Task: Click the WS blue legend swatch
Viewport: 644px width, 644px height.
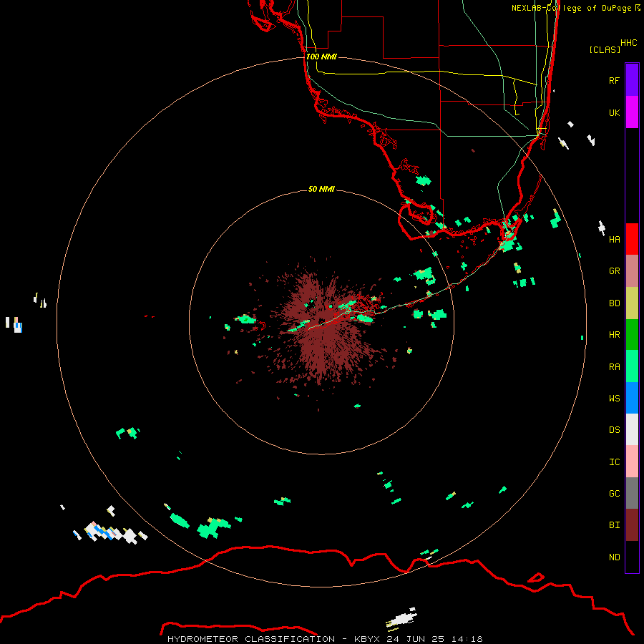Action: click(x=632, y=398)
